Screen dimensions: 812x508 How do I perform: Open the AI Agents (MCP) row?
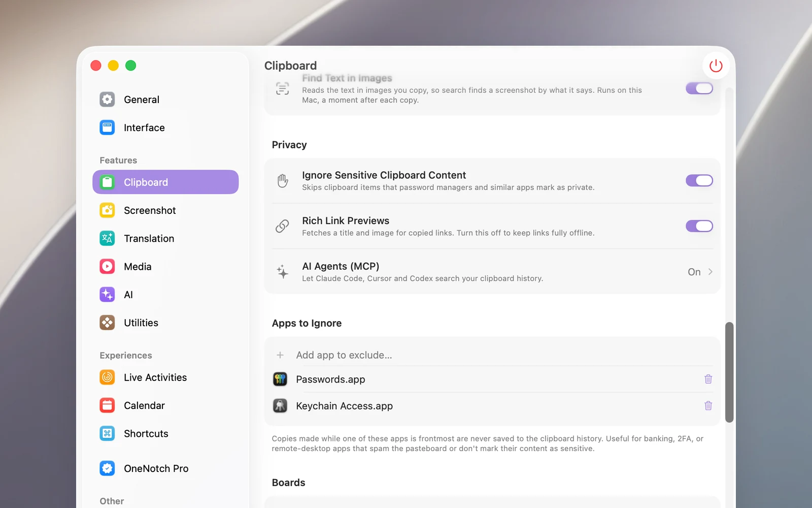(492, 272)
